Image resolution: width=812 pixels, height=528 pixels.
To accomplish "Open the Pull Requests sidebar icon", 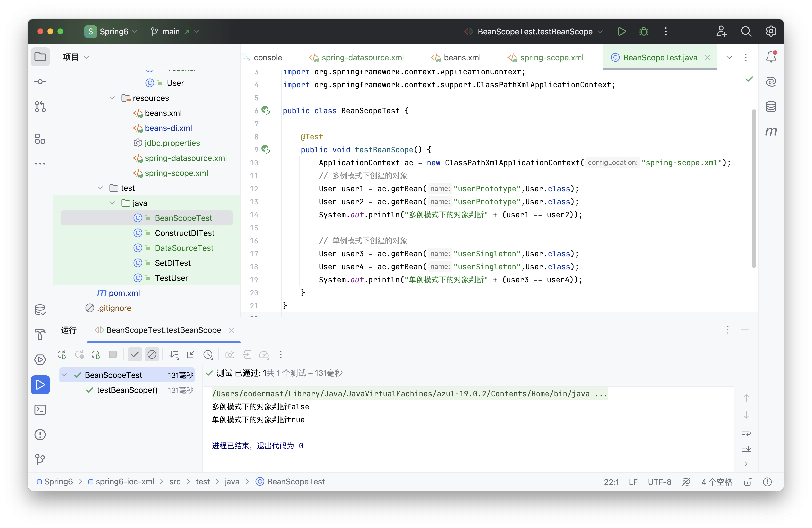I will click(x=40, y=107).
